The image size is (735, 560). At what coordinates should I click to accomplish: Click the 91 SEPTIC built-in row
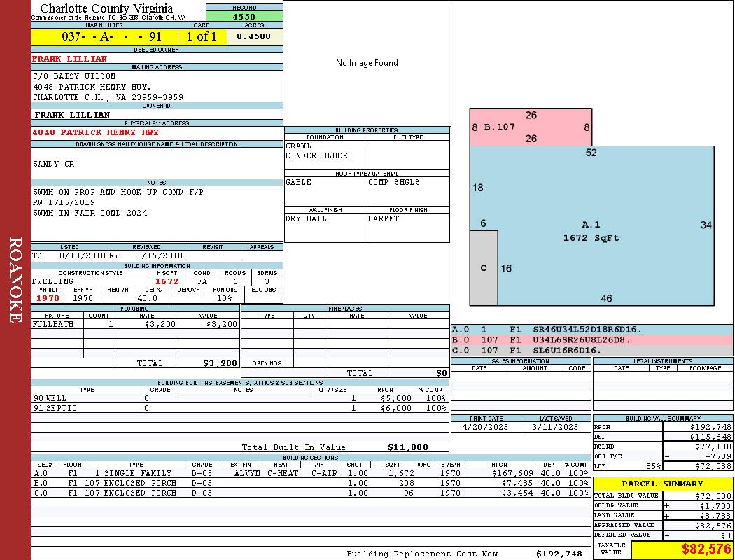coord(240,409)
